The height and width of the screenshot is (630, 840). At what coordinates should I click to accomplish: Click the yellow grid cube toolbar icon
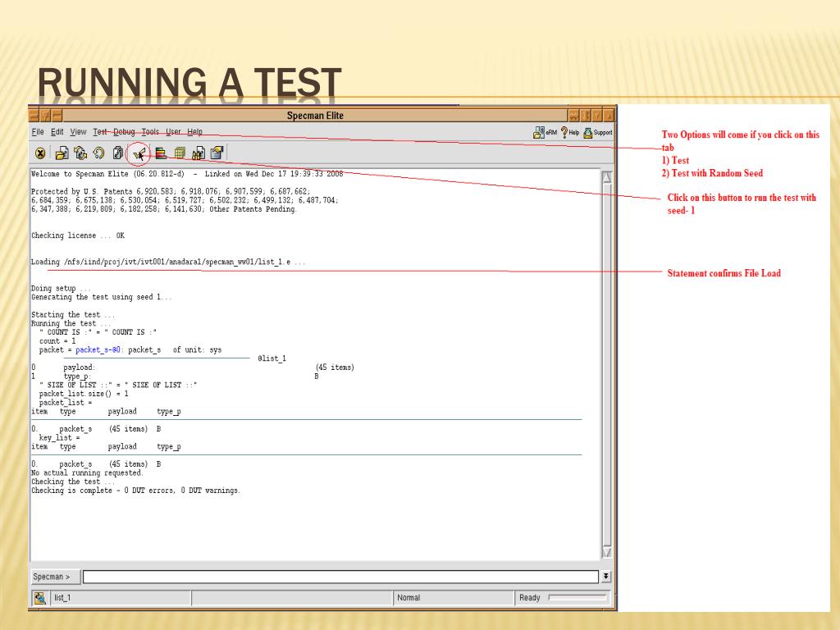(x=180, y=153)
